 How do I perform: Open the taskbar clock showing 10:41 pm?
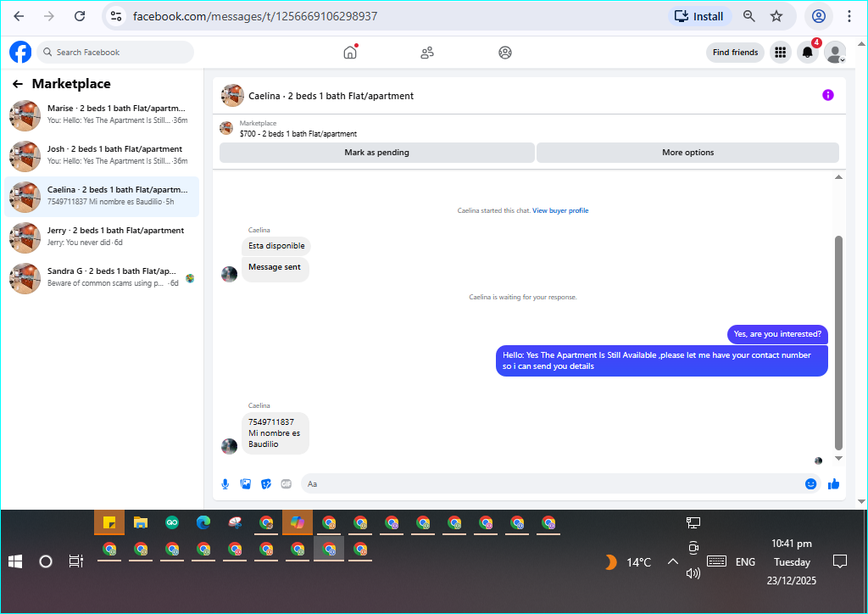[792, 562]
